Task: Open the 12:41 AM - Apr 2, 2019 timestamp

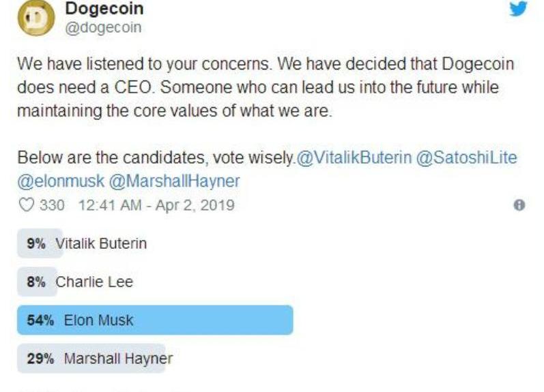Action: pyautogui.click(x=156, y=205)
